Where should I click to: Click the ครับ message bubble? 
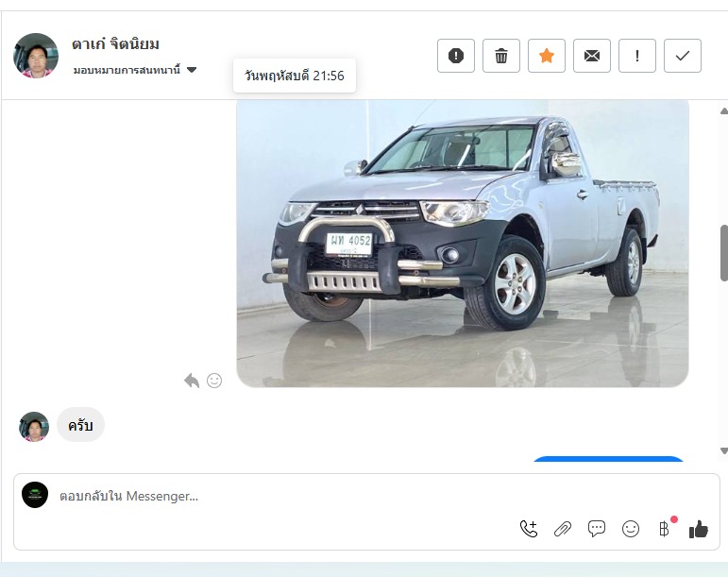click(x=80, y=425)
